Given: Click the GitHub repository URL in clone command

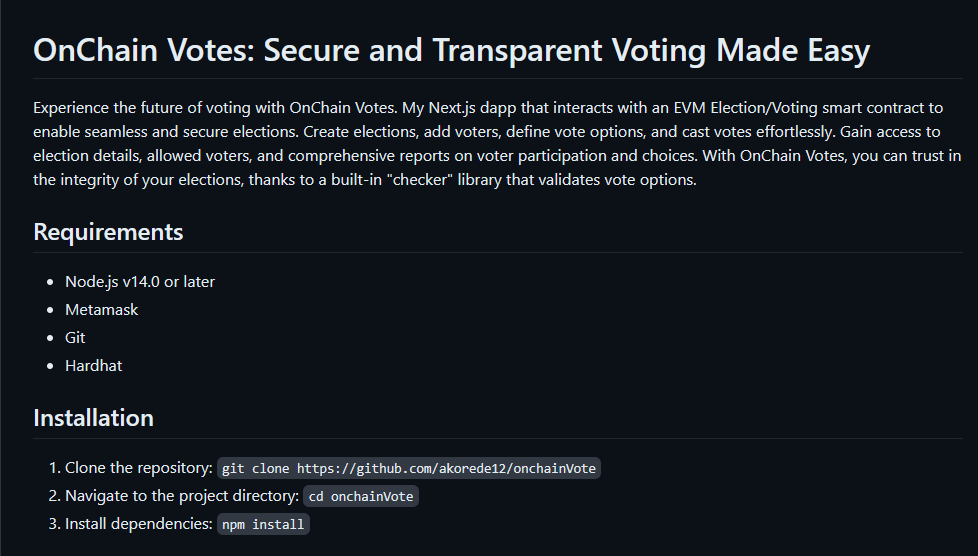Looking at the screenshot, I should point(446,468).
